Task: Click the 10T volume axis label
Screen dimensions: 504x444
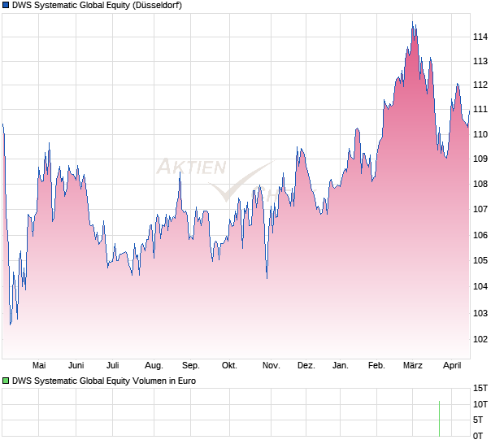Action: click(x=480, y=404)
